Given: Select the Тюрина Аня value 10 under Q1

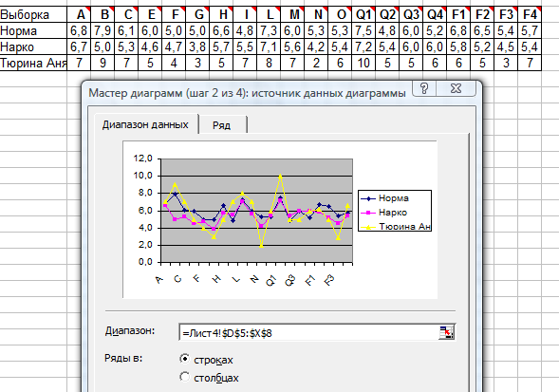Looking at the screenshot, I should pos(363,63).
